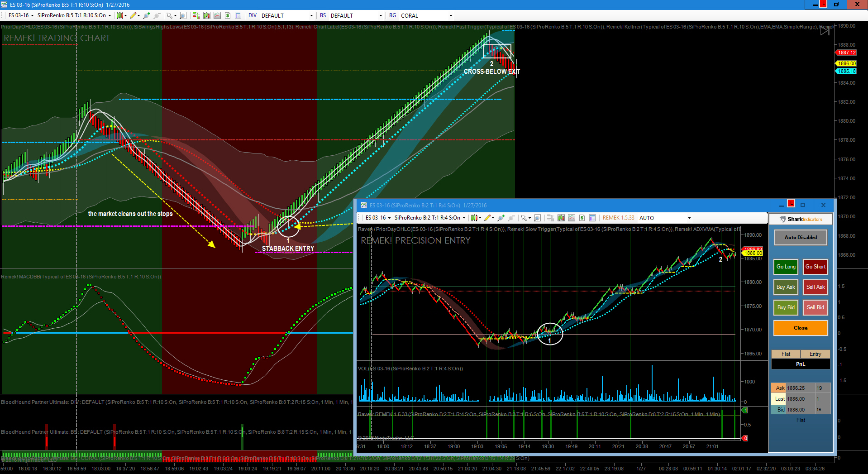Screen dimensions: 868x474
Task: Open Properties icon in Precision Entry toolbar
Action: [x=592, y=218]
